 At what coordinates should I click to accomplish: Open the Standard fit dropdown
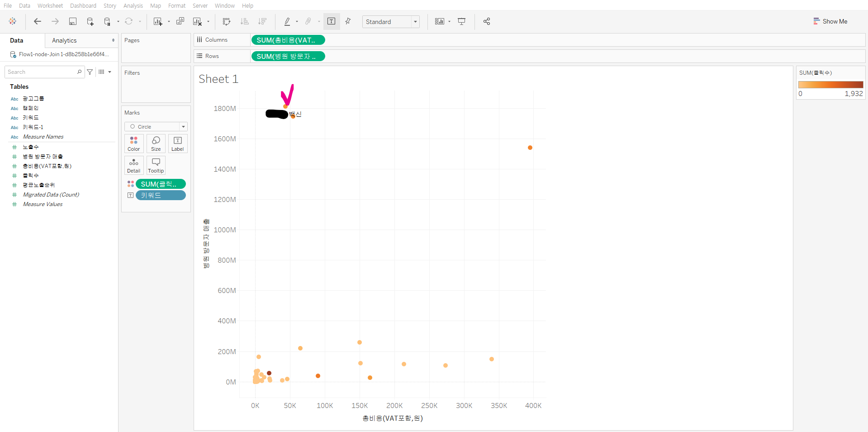point(391,22)
